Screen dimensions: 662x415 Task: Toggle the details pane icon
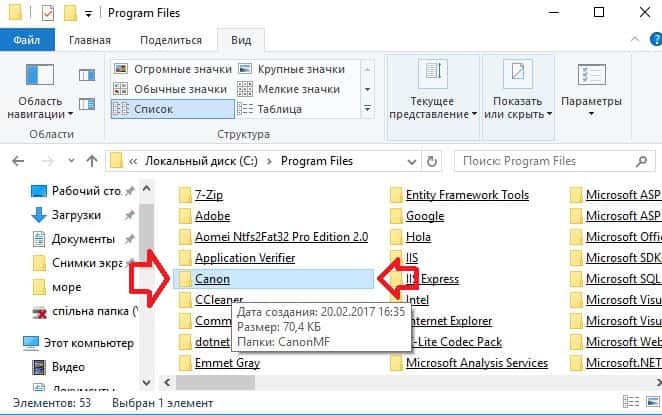point(87,104)
